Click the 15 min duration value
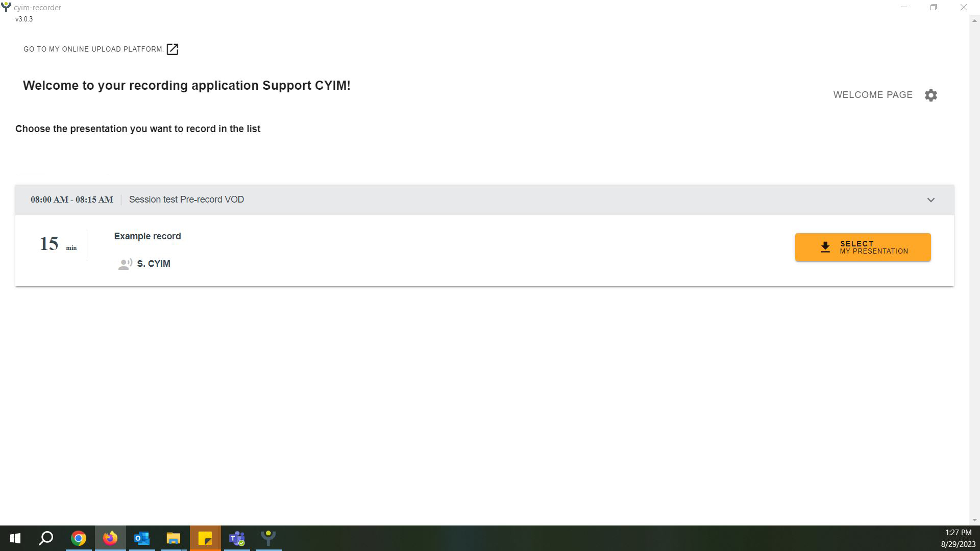 (x=58, y=244)
